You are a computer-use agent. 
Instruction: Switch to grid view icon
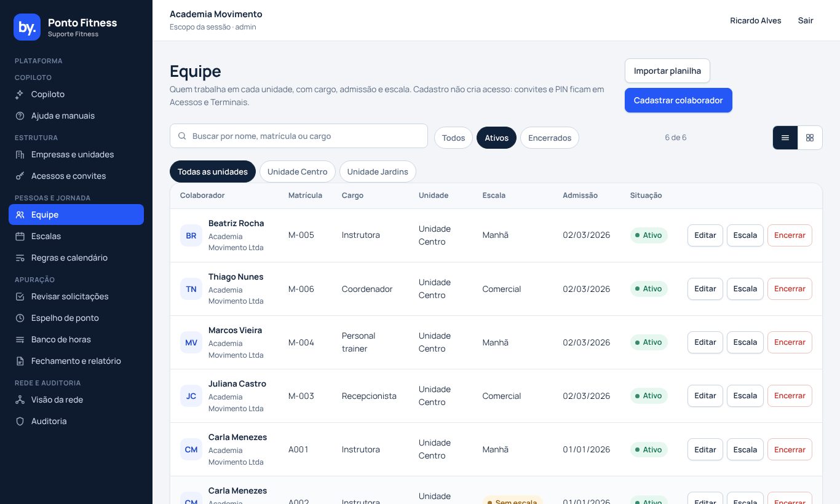pyautogui.click(x=810, y=138)
